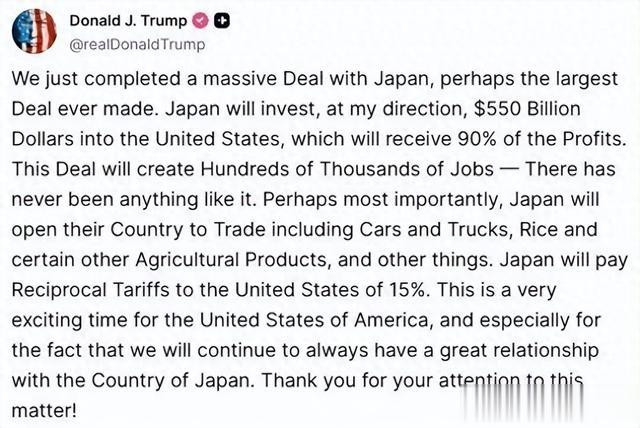Click the @realDonaldTrump handle
This screenshot has height=428, width=640.
[x=137, y=44]
